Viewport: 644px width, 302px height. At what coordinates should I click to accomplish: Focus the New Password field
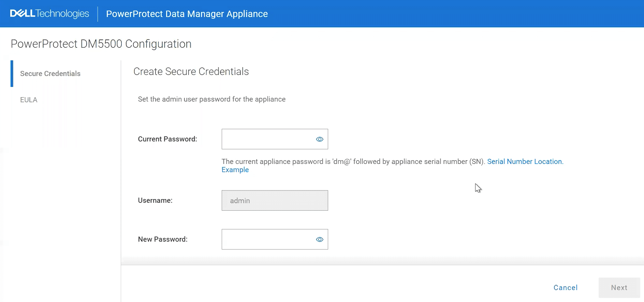pyautogui.click(x=275, y=239)
